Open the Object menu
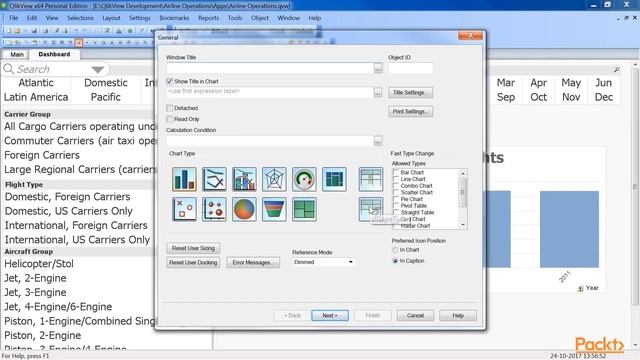The width and height of the screenshot is (640, 360). click(260, 18)
